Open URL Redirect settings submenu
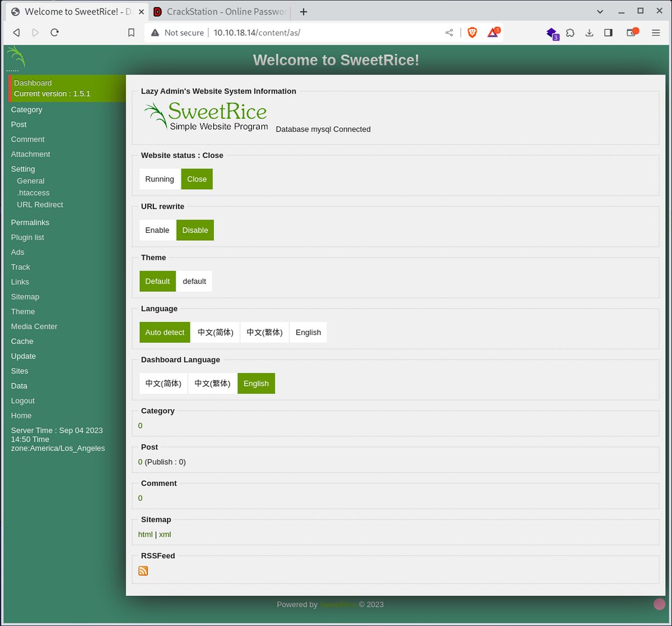The image size is (672, 626). (x=40, y=204)
